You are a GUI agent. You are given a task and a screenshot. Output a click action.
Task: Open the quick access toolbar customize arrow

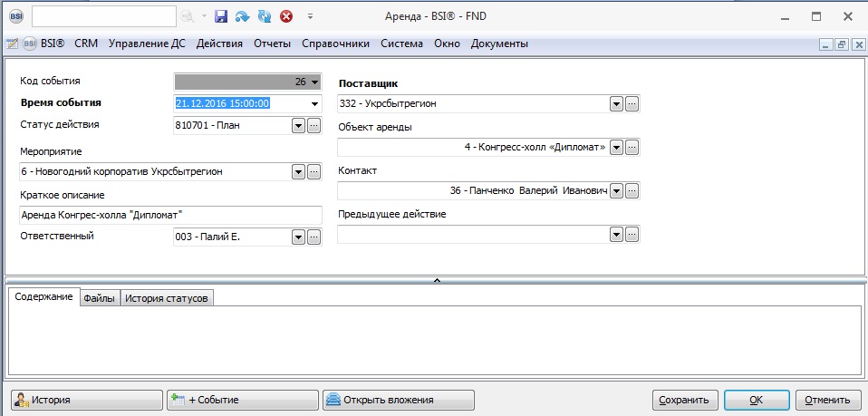tap(310, 16)
